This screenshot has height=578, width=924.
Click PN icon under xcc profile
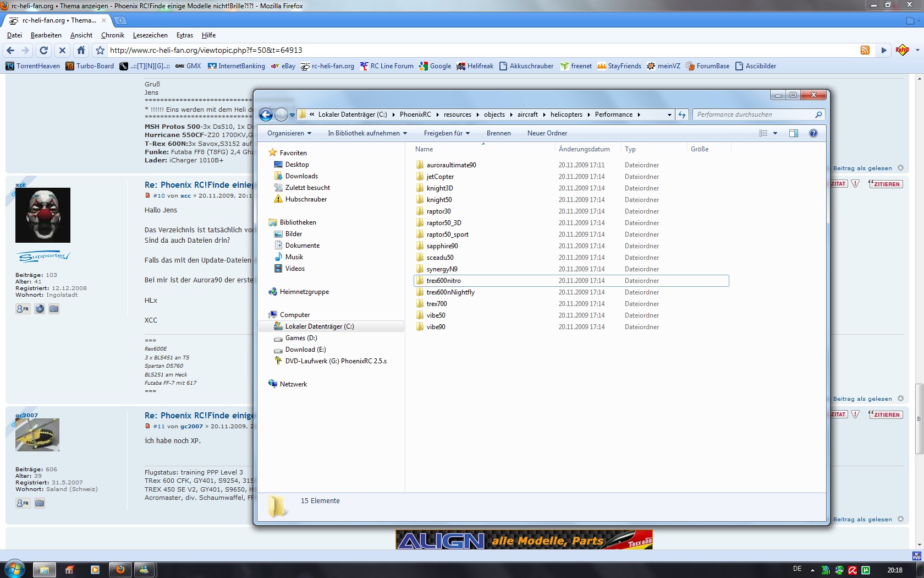click(x=23, y=309)
